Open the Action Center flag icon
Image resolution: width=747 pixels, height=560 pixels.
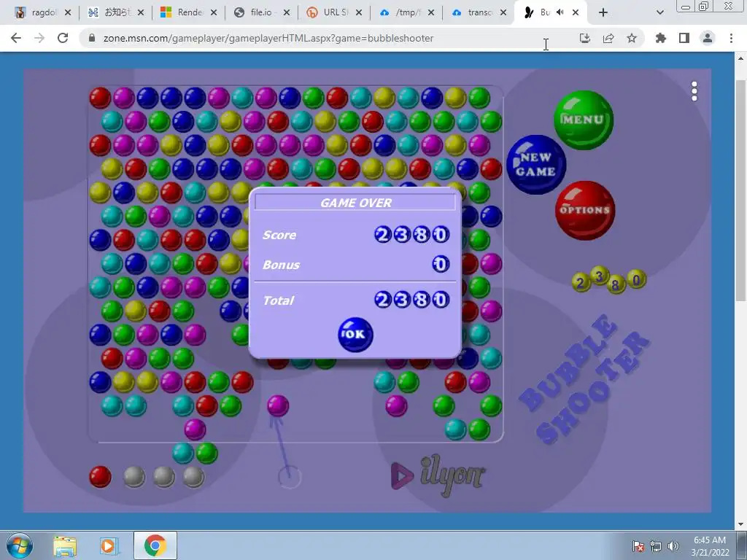click(x=638, y=546)
